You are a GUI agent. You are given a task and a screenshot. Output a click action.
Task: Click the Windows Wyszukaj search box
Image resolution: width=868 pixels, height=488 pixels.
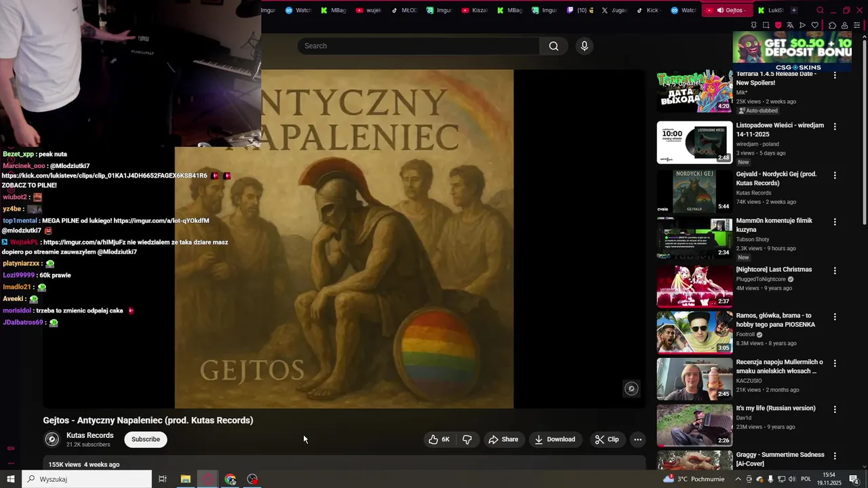87,479
